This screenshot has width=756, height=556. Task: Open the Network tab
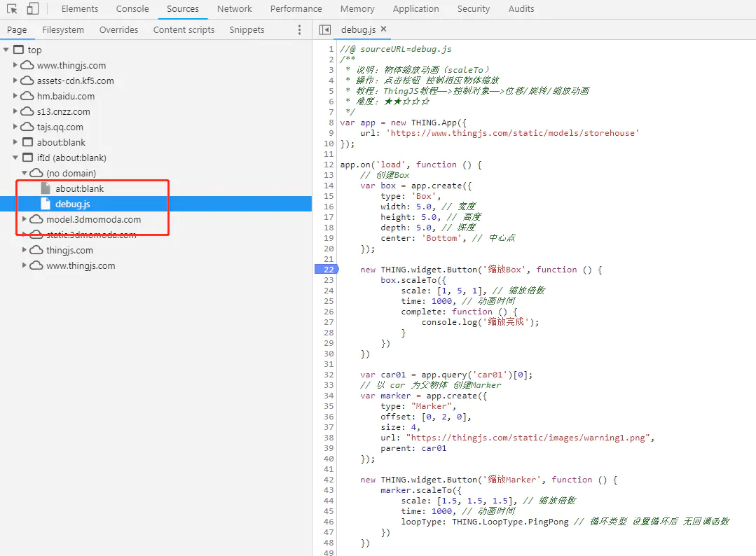click(x=234, y=8)
